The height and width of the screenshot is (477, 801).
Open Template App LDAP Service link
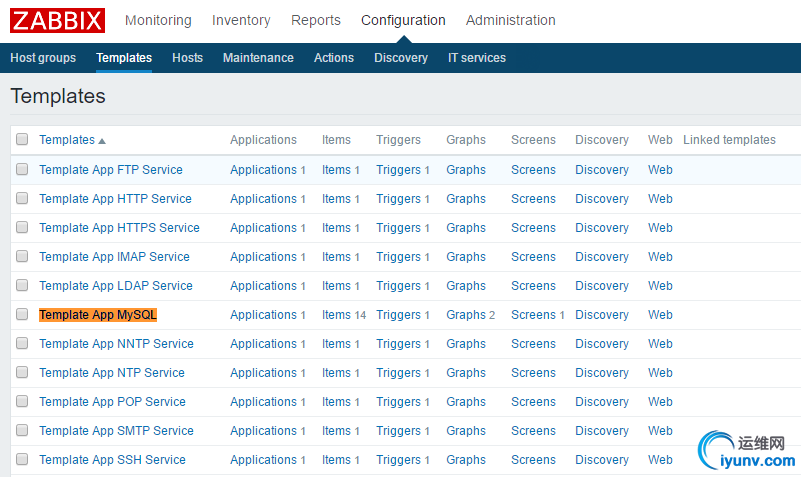116,286
